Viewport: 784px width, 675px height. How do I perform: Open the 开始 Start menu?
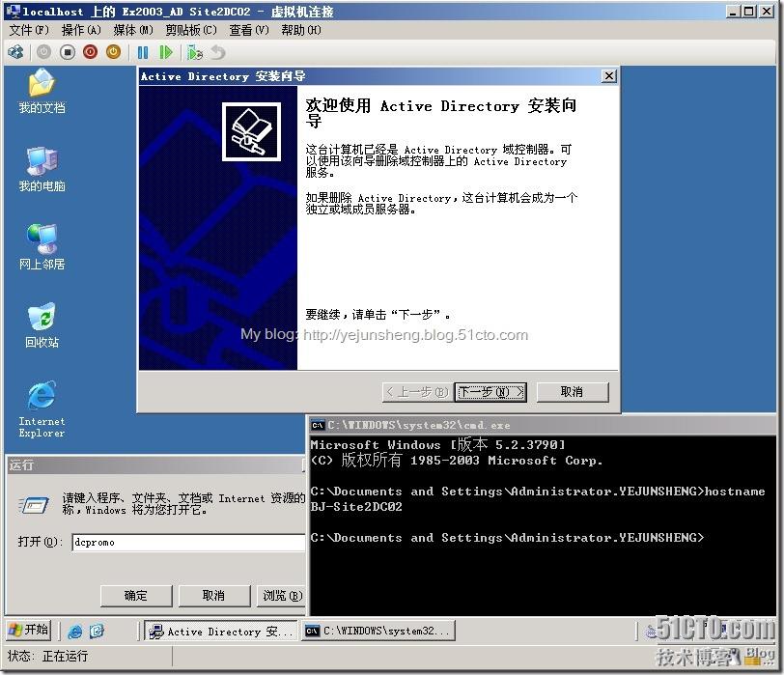(29, 630)
